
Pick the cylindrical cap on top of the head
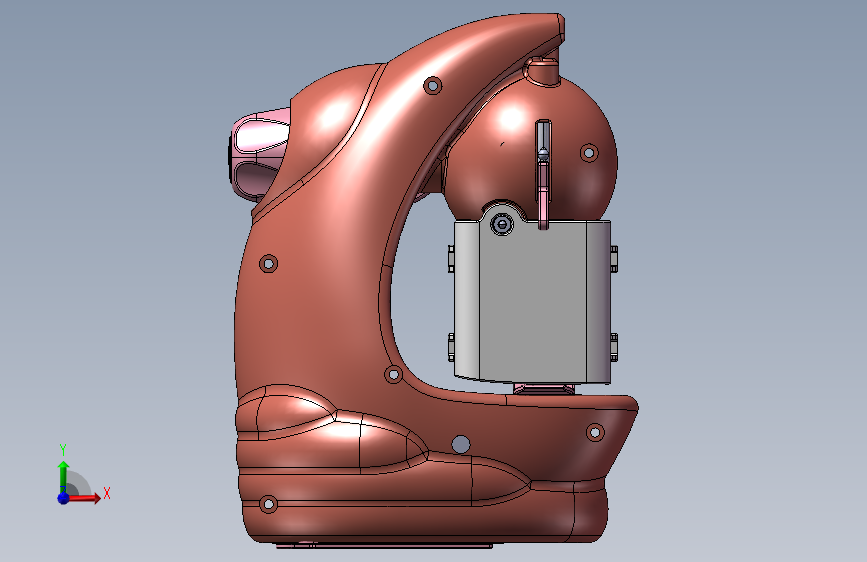pyautogui.click(x=542, y=71)
